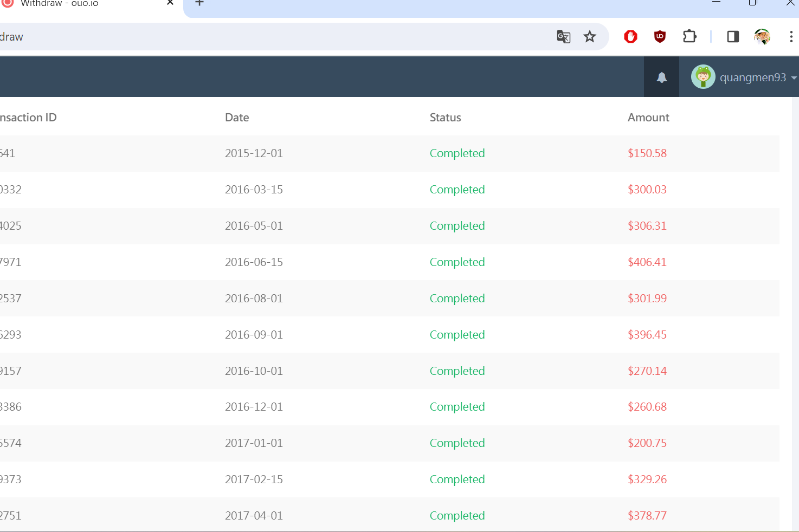The height and width of the screenshot is (532, 799).
Task: Select the date 2017-01-01
Action: [x=254, y=443]
